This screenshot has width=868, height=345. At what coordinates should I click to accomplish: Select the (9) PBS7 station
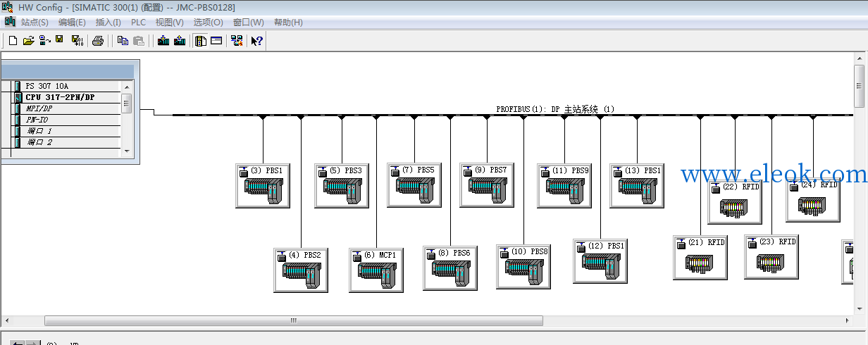pyautogui.click(x=487, y=185)
